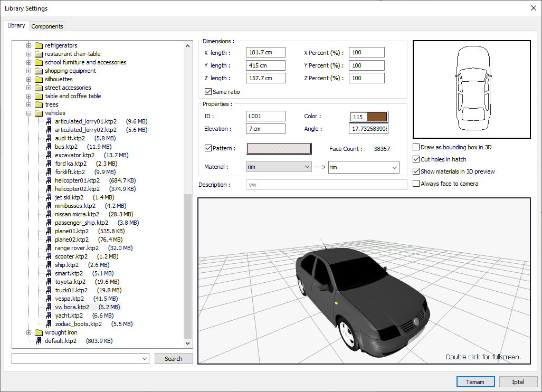The width and height of the screenshot is (542, 392).
Task: Click the X length input field
Action: coord(265,53)
